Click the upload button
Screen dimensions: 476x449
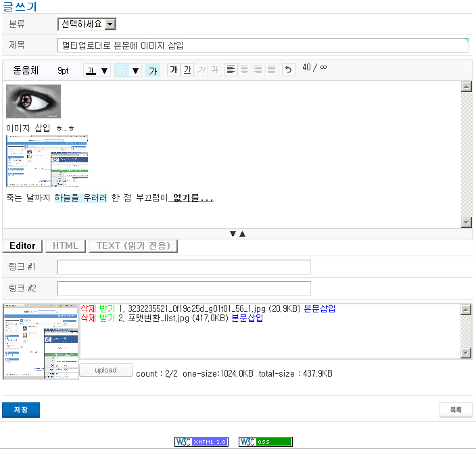105,370
